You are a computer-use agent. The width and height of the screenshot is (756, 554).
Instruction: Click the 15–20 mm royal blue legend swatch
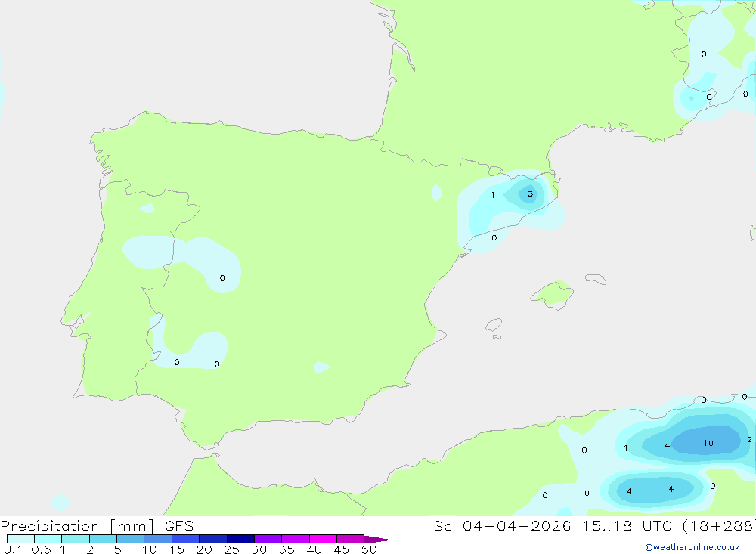[186, 539]
